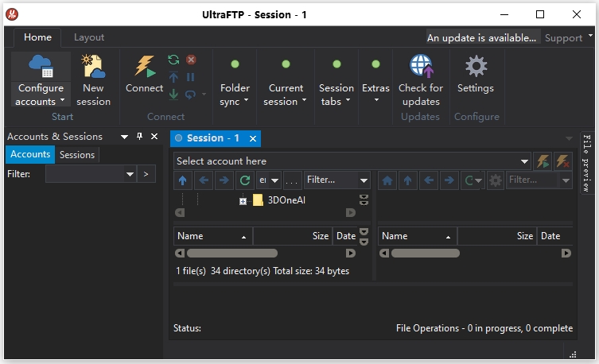Switch to the Layout ribbon tab
The image size is (599, 364).
[89, 37]
